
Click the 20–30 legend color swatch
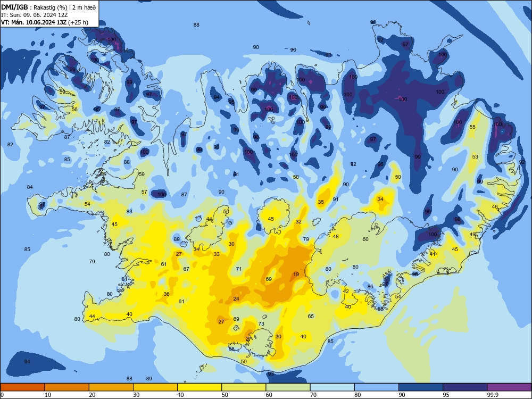point(111,387)
